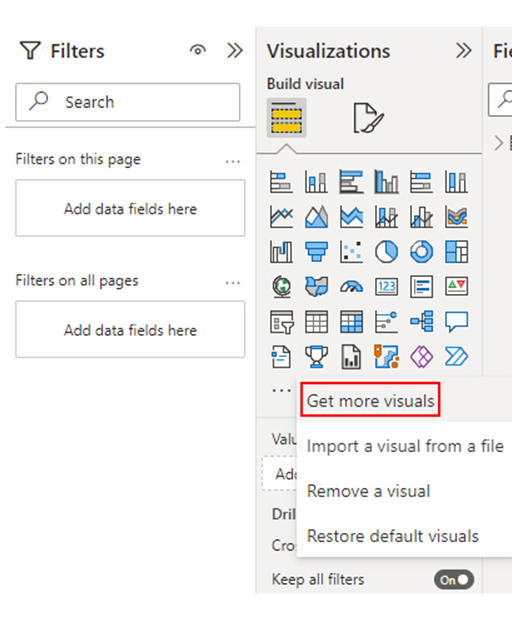Click Add data fields under this page
Viewport: 515px width, 620px height.
click(x=130, y=208)
